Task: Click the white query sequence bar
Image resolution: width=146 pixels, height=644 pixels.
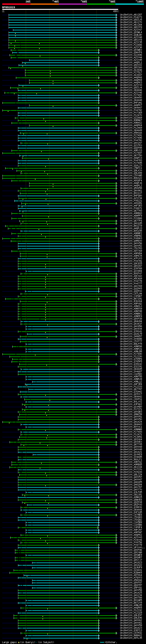Action: point(60,10)
